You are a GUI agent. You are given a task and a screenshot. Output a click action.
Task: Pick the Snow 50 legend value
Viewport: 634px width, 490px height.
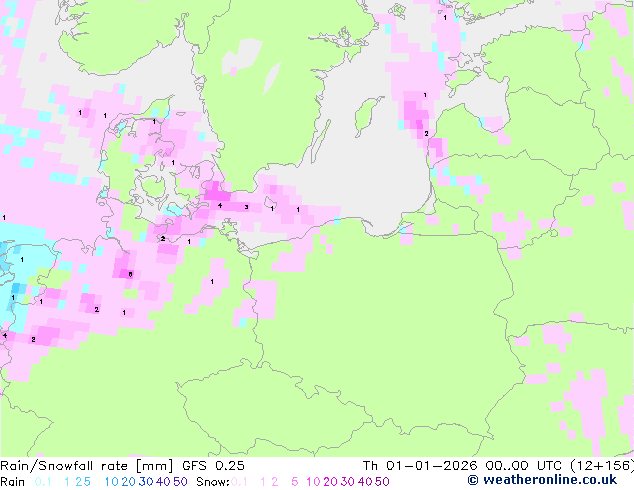point(383,482)
